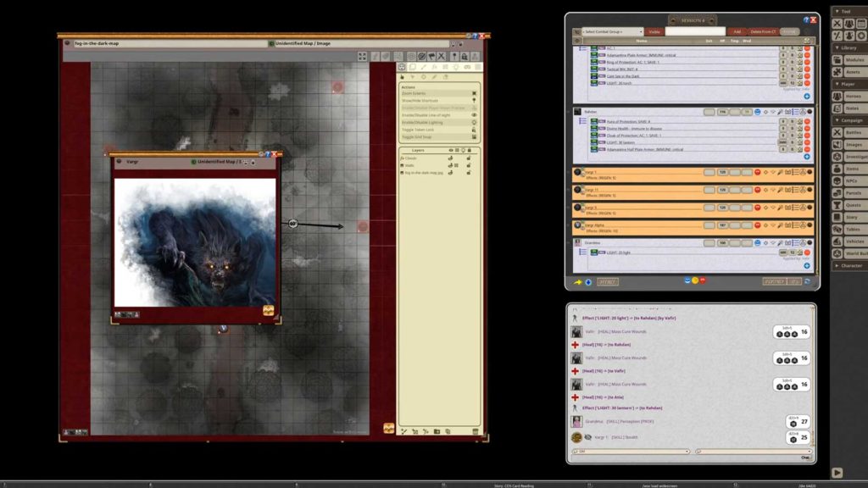
Task: Select the hand pointer tool in map panel
Action: (403, 77)
